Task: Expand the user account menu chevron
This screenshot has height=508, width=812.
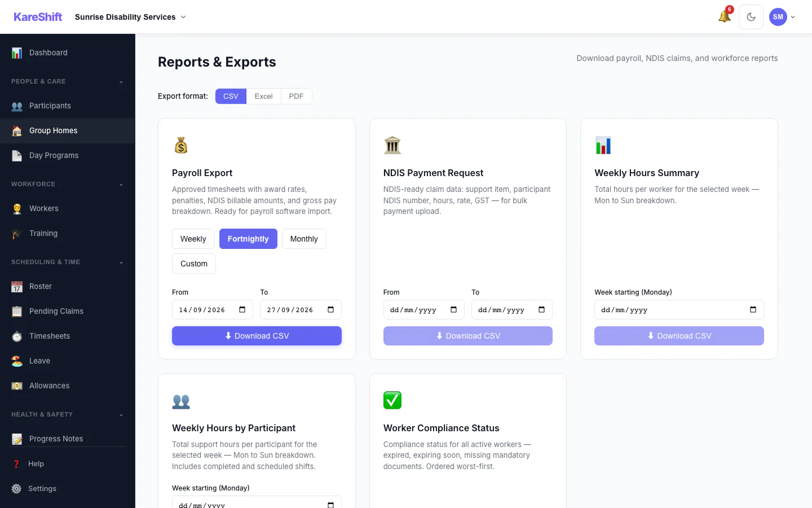Action: click(793, 17)
